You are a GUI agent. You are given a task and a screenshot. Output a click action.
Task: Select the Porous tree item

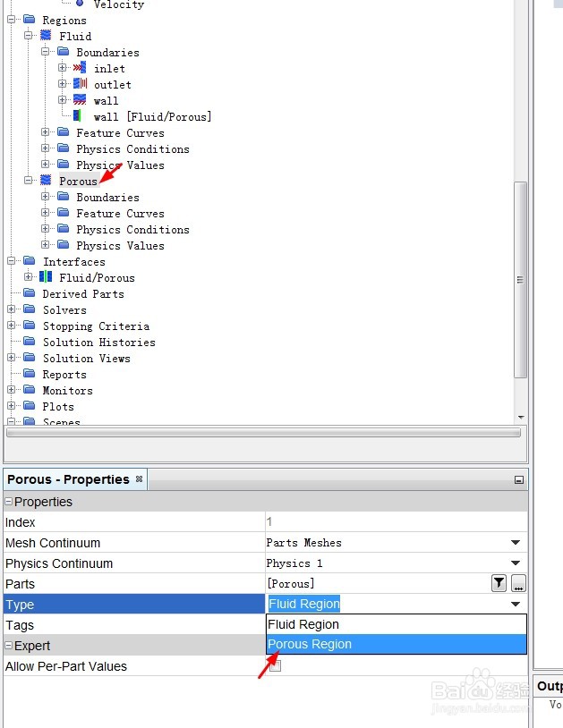coord(79,181)
